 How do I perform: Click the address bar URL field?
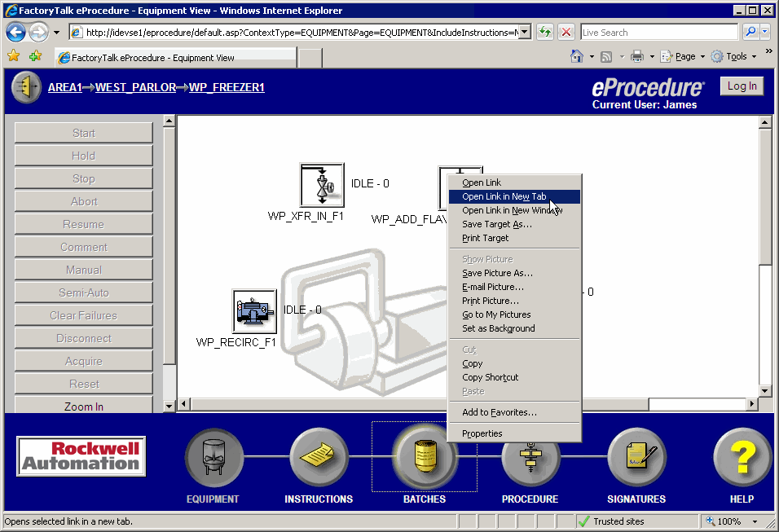[x=301, y=33]
